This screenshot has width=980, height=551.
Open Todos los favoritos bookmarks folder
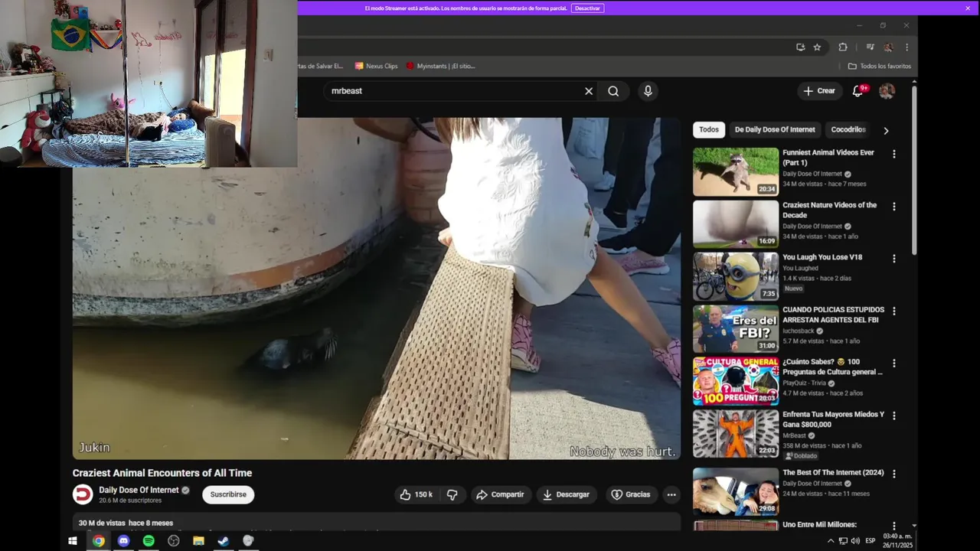pos(879,67)
